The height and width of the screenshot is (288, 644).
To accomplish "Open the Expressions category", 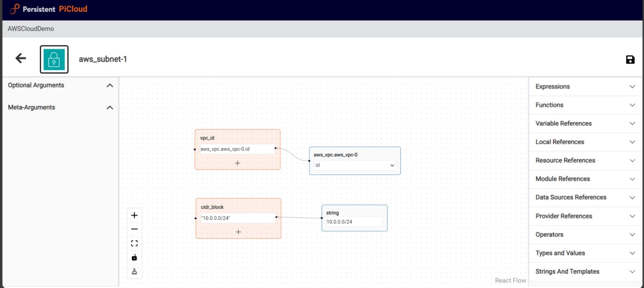I will 585,86.
